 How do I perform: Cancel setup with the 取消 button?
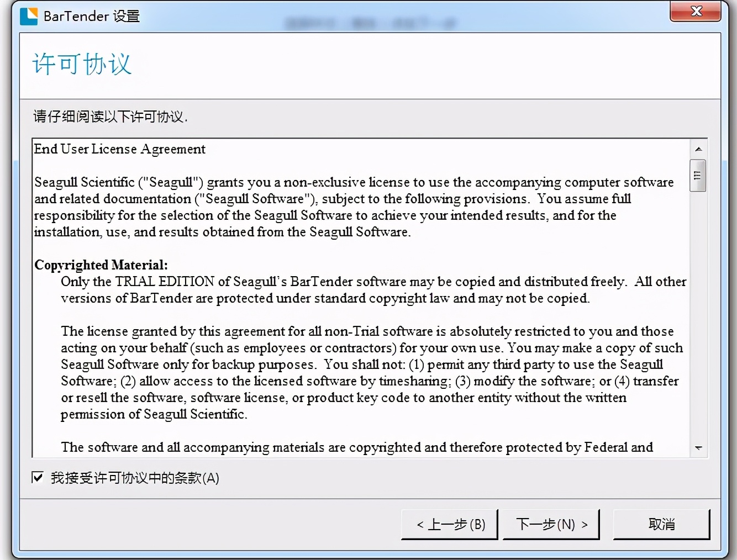[661, 524]
